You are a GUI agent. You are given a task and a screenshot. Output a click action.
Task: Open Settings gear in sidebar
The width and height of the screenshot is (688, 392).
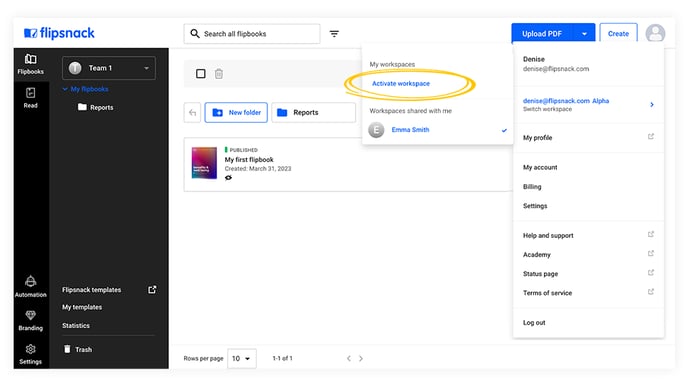[x=30, y=354]
